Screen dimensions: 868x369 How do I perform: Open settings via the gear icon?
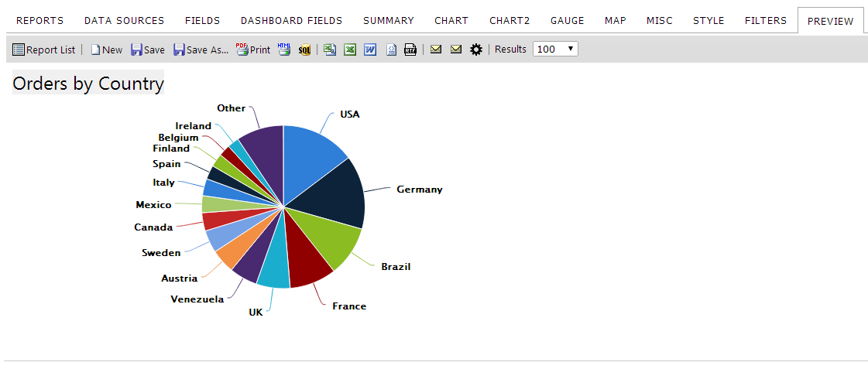(x=476, y=50)
